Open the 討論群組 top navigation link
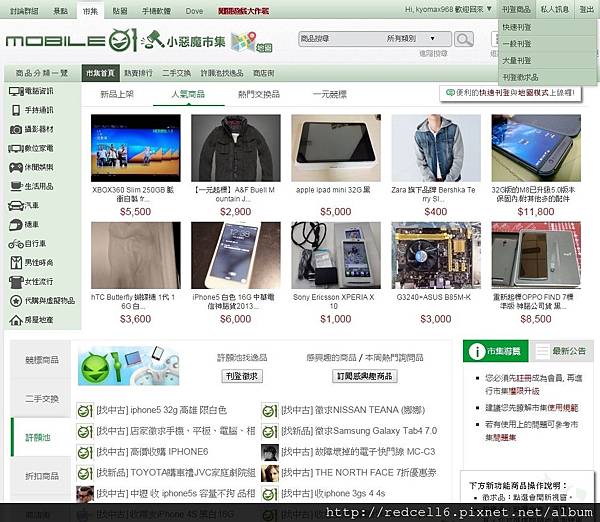The image size is (600, 522). [24, 11]
